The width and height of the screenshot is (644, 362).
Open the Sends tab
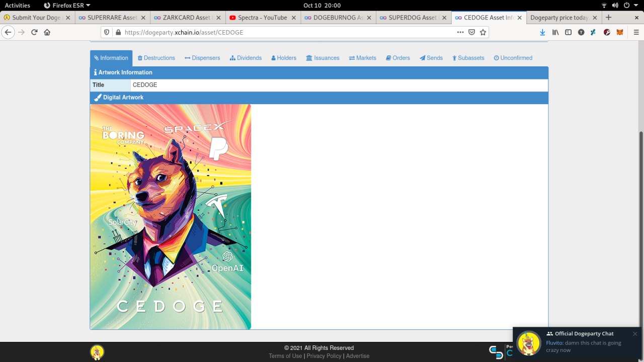(431, 58)
